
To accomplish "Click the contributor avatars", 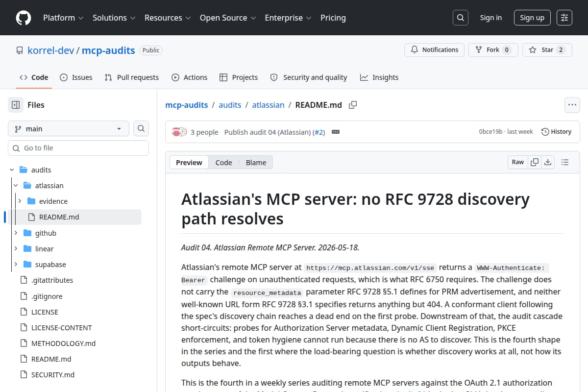I will pyautogui.click(x=179, y=132).
